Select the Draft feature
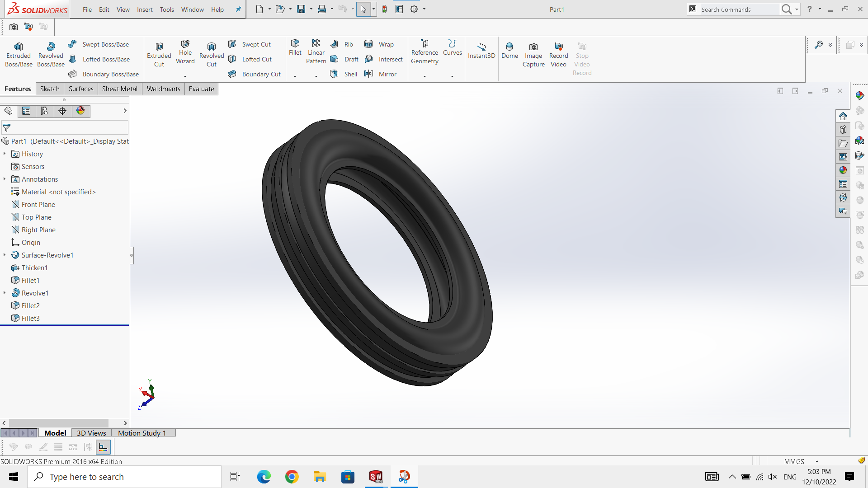 (x=344, y=59)
